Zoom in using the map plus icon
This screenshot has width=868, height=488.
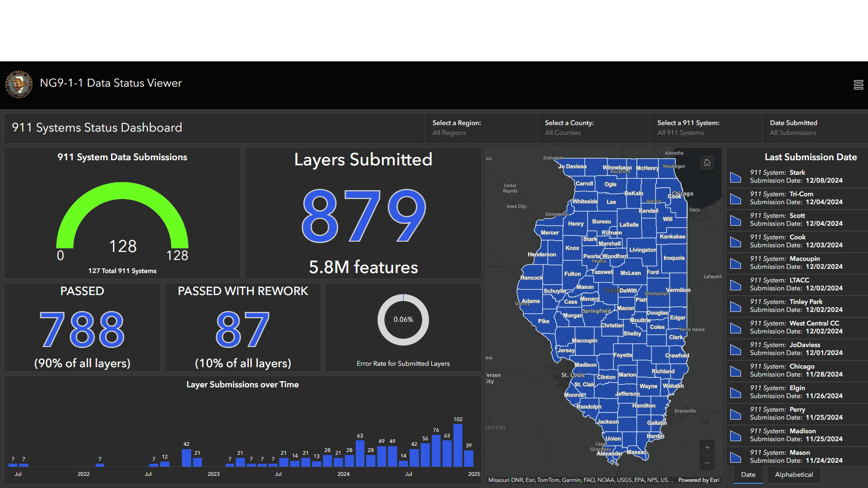tap(707, 447)
